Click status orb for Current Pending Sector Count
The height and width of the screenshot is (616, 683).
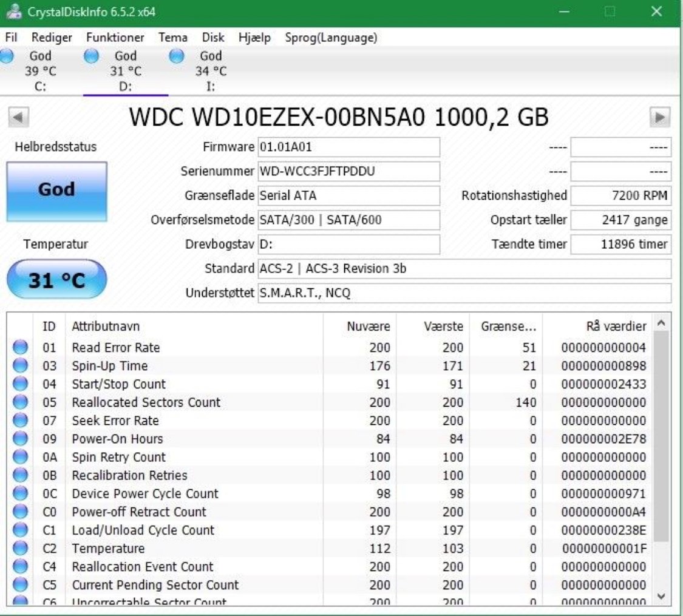[x=20, y=585]
